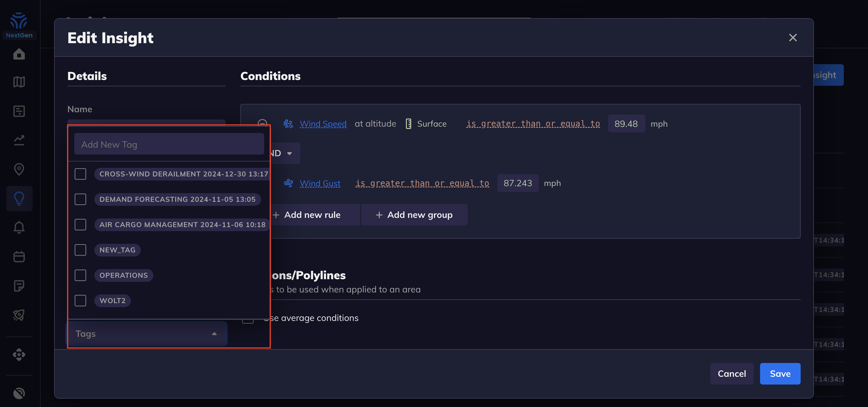Cancel editing the insight
Screen dimensions: 868x407
732,373
